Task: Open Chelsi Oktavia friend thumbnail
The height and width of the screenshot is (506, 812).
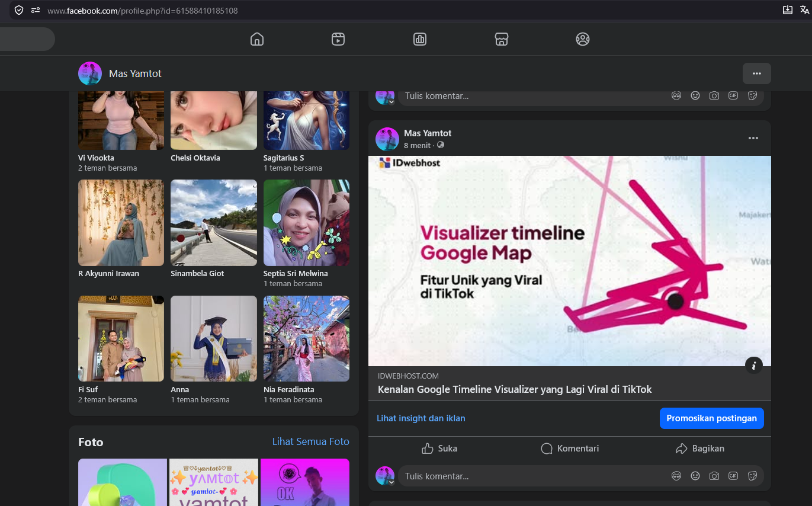Action: 214,120
